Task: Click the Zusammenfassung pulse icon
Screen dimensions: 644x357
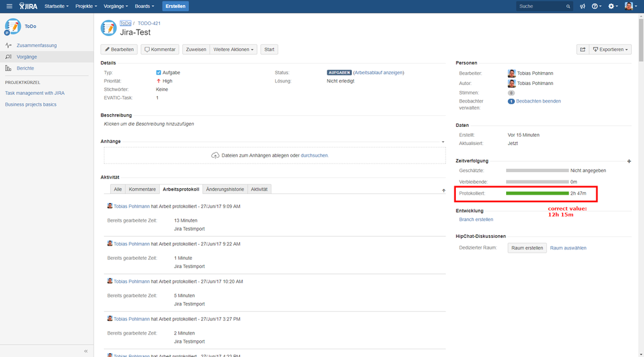Action: pyautogui.click(x=8, y=45)
